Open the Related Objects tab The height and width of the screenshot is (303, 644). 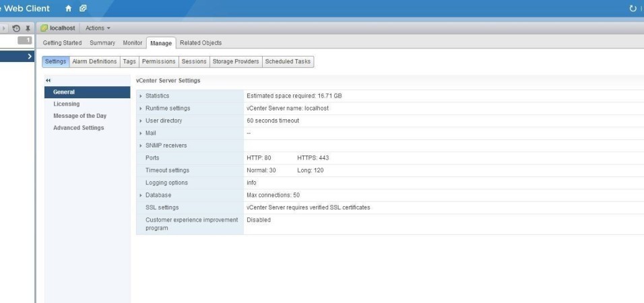[201, 42]
